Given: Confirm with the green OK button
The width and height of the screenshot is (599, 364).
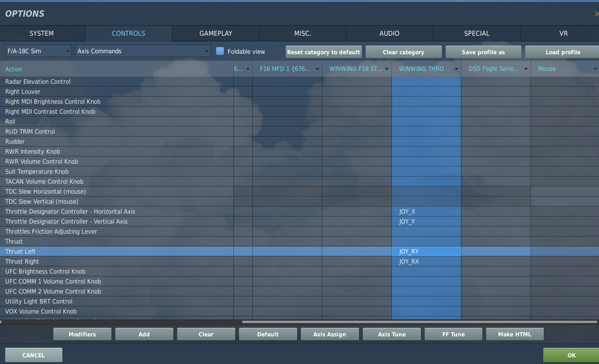Looking at the screenshot, I should click(x=571, y=355).
